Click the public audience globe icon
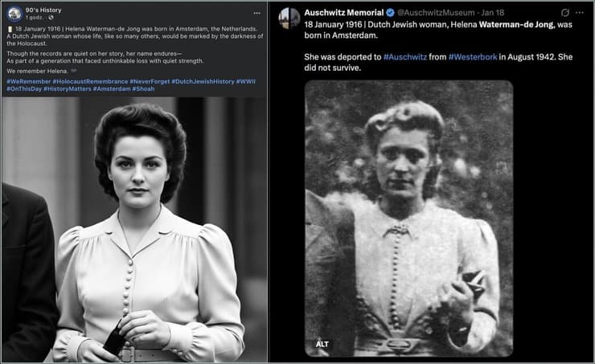Viewport: 595px width, 364px height. (50, 18)
